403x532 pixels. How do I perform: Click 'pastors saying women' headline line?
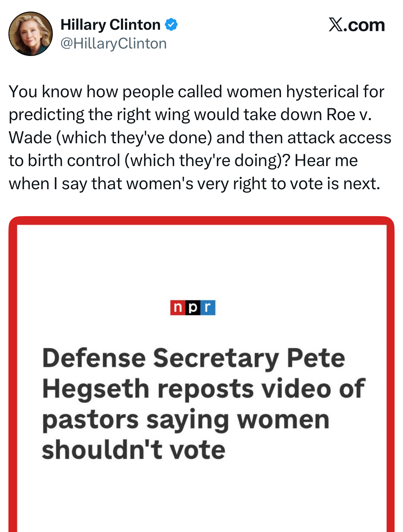[186, 420]
